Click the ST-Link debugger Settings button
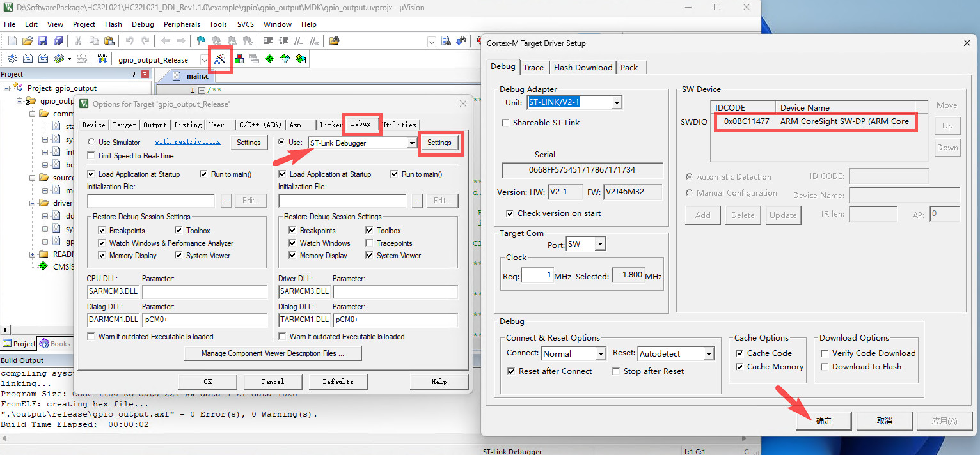 [x=439, y=143]
